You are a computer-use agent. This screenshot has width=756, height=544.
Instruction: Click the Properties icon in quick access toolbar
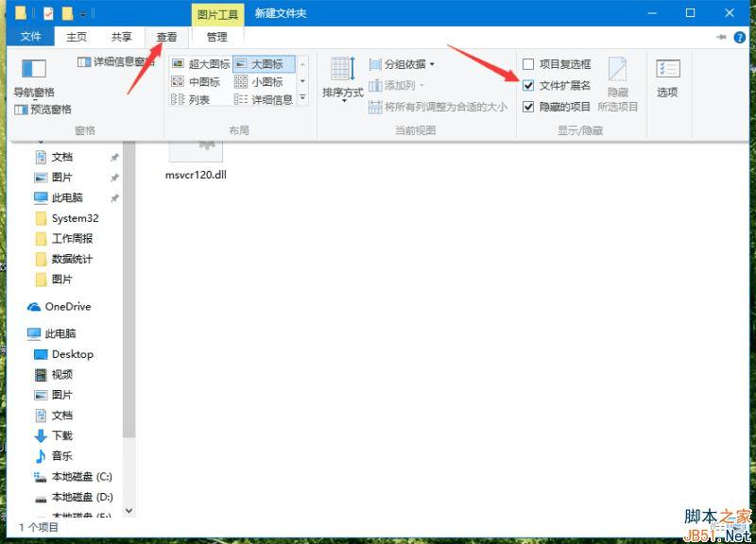[x=48, y=13]
